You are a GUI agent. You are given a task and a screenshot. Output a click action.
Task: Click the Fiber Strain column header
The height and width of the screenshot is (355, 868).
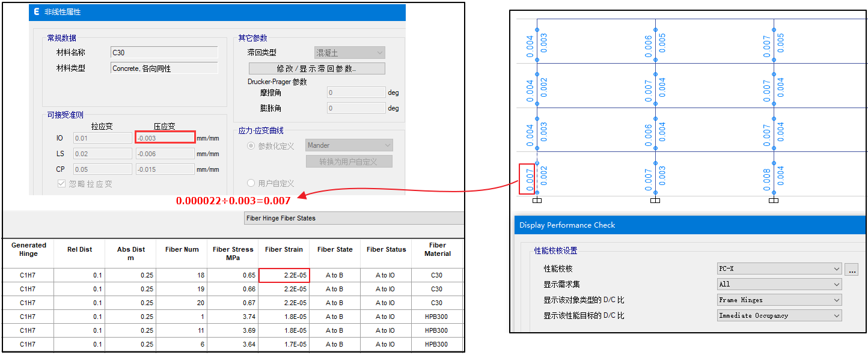pos(284,249)
